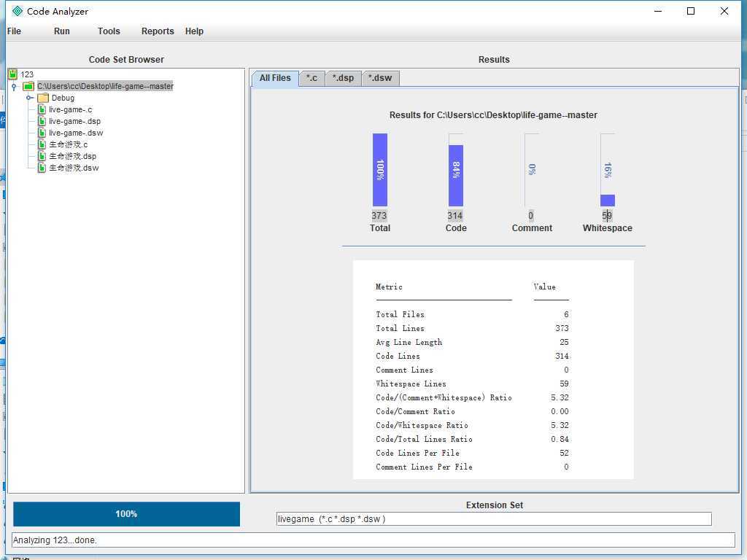Screen dimensions: 747x560
Task: Switch to the *.c results tab
Action: [311, 78]
